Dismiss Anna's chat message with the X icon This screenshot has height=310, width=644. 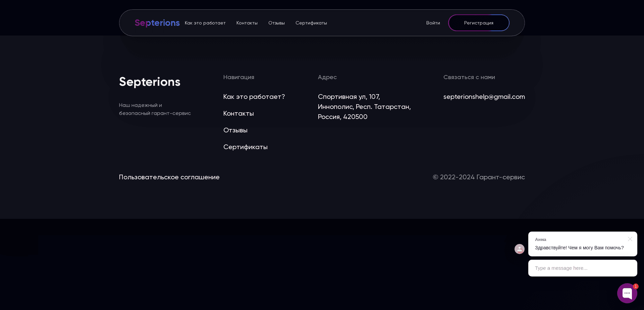[x=630, y=239]
